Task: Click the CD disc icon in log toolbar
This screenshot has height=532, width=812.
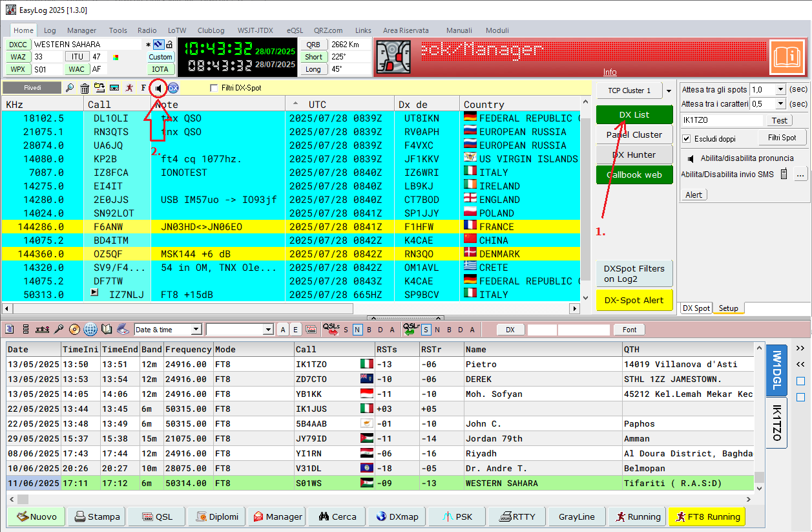Action: tap(74, 330)
